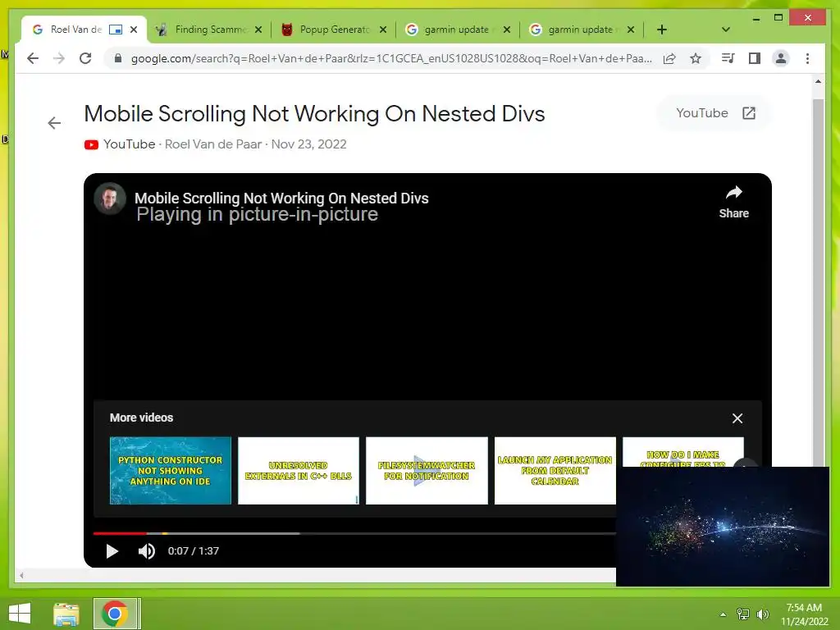Viewport: 840px width, 630px height.
Task: Switch to the second garmin update tab
Action: point(581,30)
